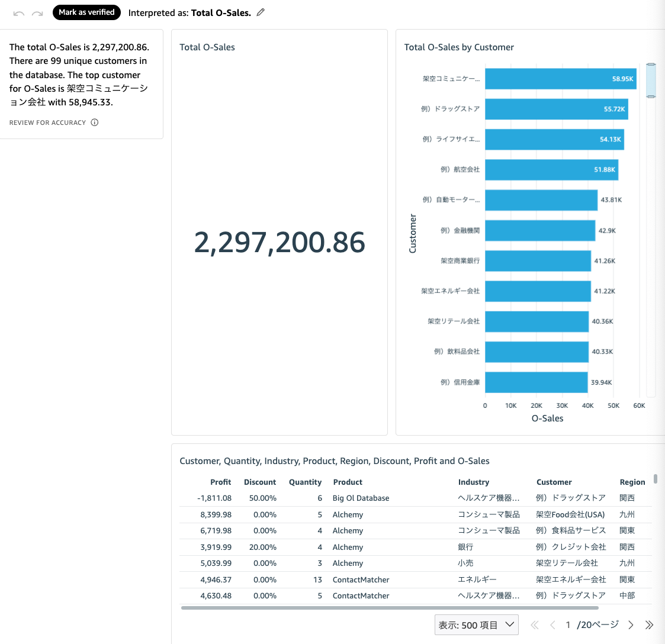The image size is (665, 644).
Task: Sort the table by the Customer column
Action: (x=554, y=482)
